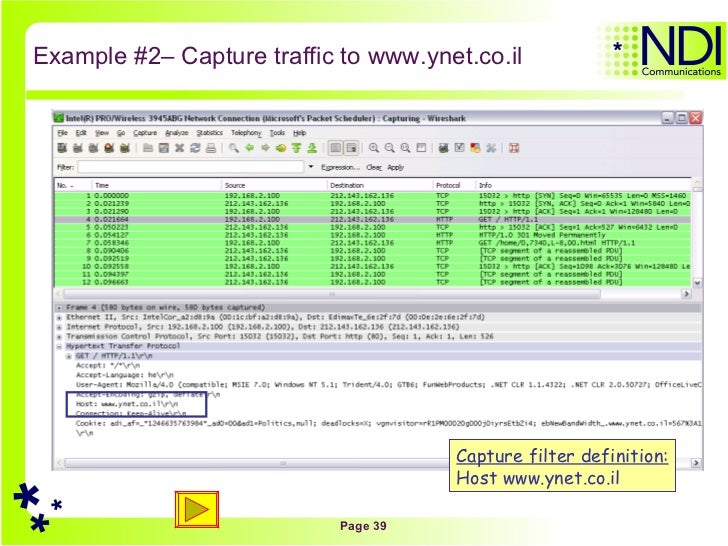Screen dimensions: 728x546
Task: Reset zoom to normal size icon
Action: 405,148
